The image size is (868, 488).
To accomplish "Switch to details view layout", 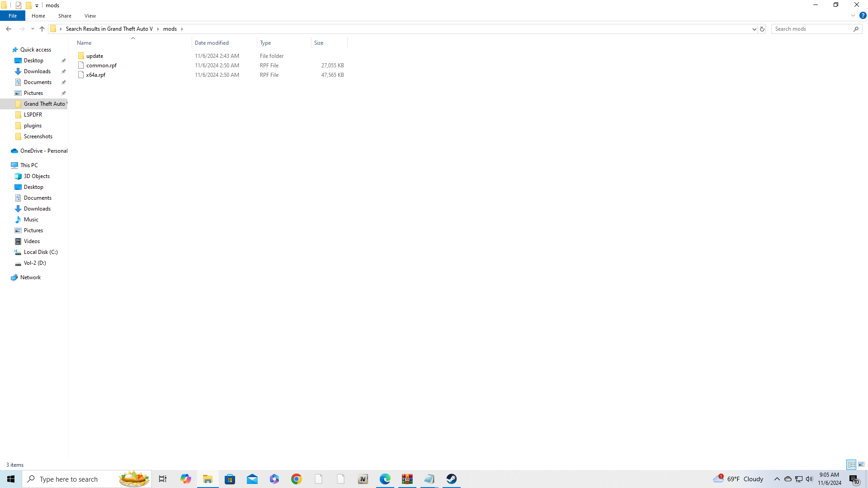I will (851, 465).
